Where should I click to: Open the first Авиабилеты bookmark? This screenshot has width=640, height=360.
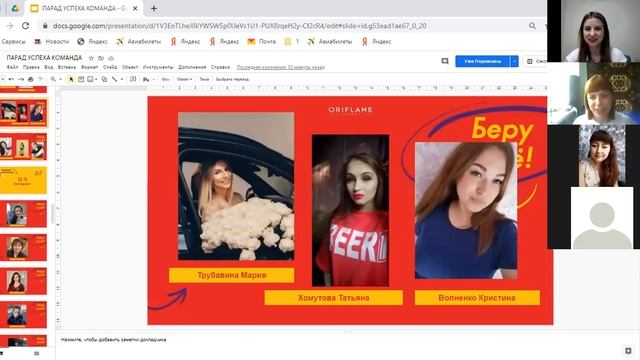tap(138, 42)
